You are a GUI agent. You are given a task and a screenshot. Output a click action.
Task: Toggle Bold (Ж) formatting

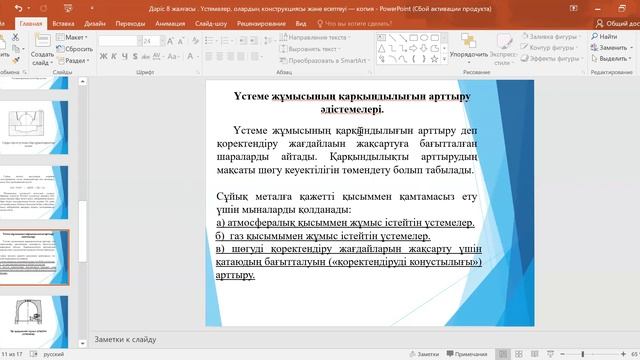pos(104,56)
